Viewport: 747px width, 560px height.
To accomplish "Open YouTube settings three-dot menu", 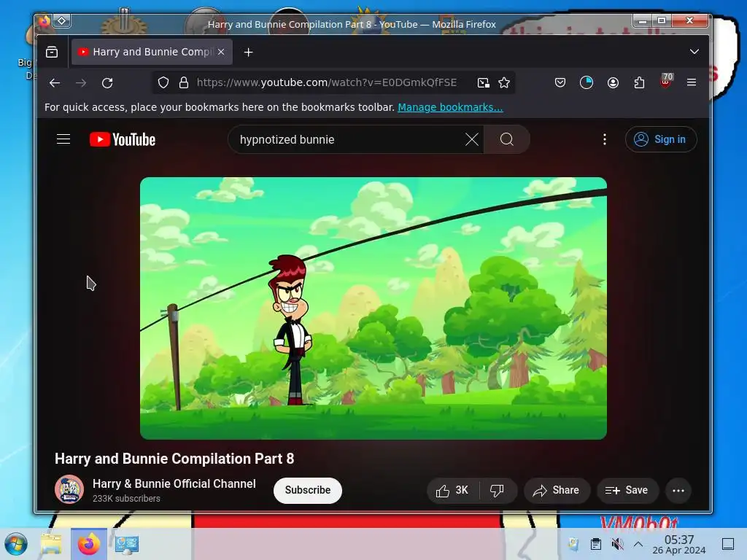I will (x=605, y=139).
